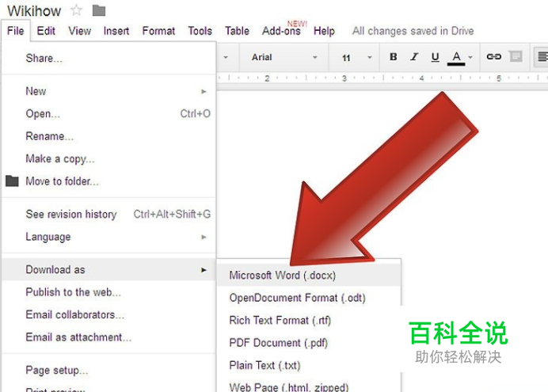Align text left in the toolbar
The image size is (548, 392).
pos(542,56)
